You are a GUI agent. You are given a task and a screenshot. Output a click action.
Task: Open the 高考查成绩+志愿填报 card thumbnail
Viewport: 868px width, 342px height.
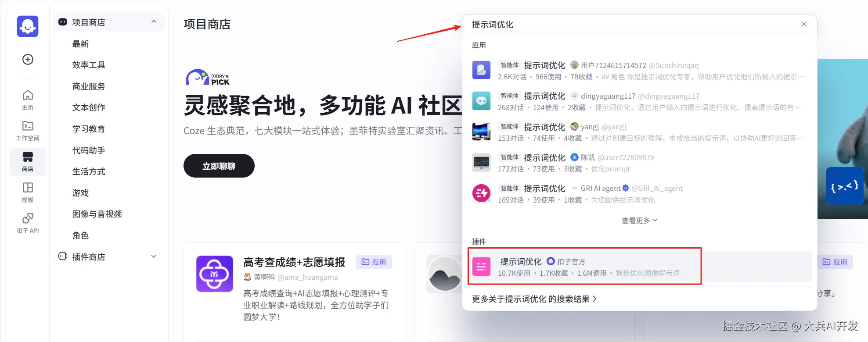[x=215, y=274]
